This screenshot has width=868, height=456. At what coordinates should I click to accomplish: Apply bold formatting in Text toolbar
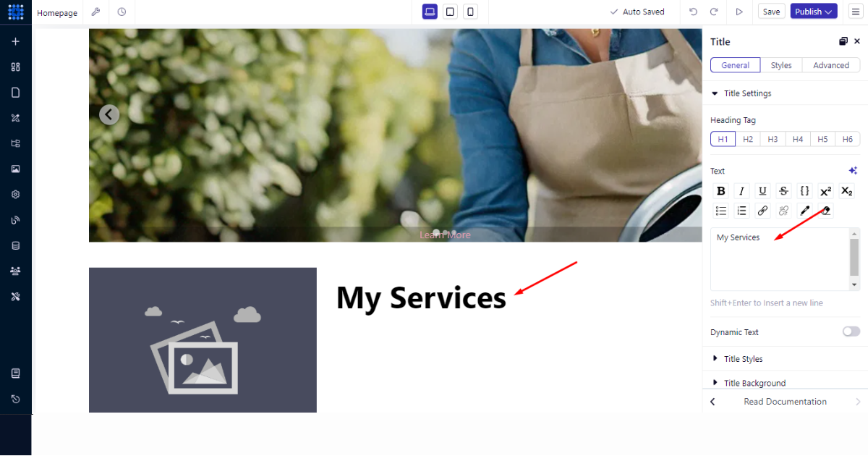coord(720,191)
